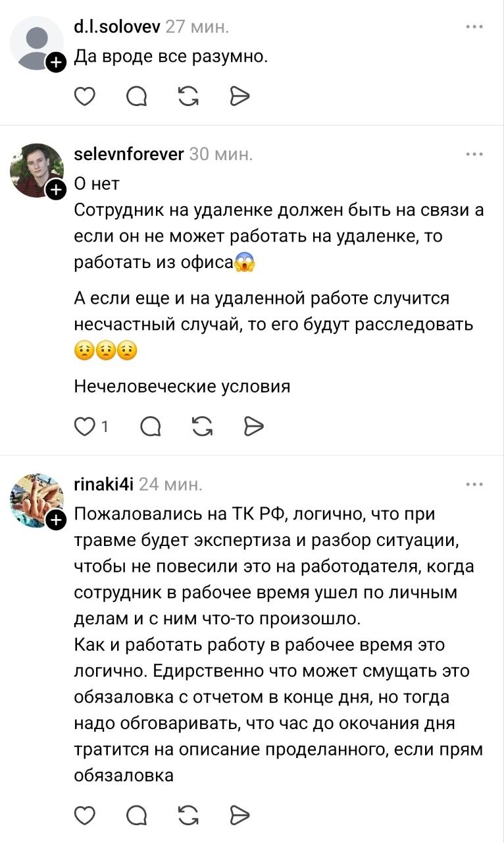
Task: Like d.l.solovev's comment
Action: [x=84, y=97]
